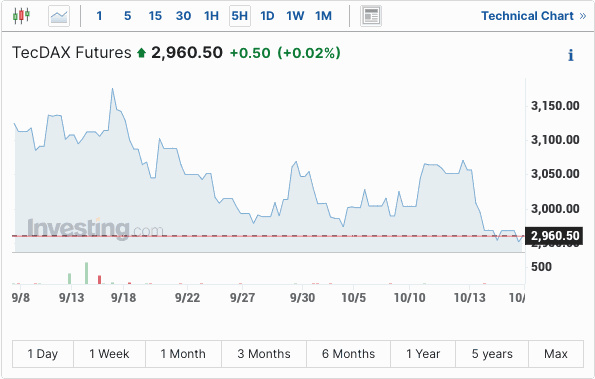Screen dimensions: 595x379
Task: Click the 9/13 date label
Action: (71, 297)
